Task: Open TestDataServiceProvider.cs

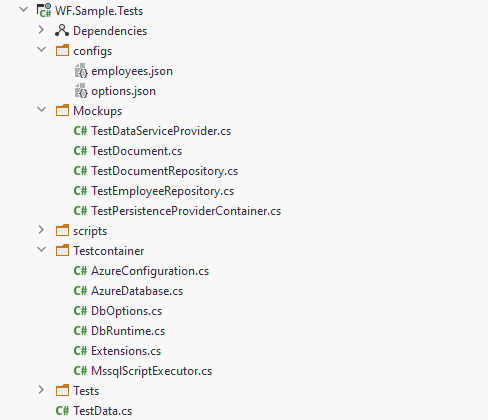Action: coord(161,131)
